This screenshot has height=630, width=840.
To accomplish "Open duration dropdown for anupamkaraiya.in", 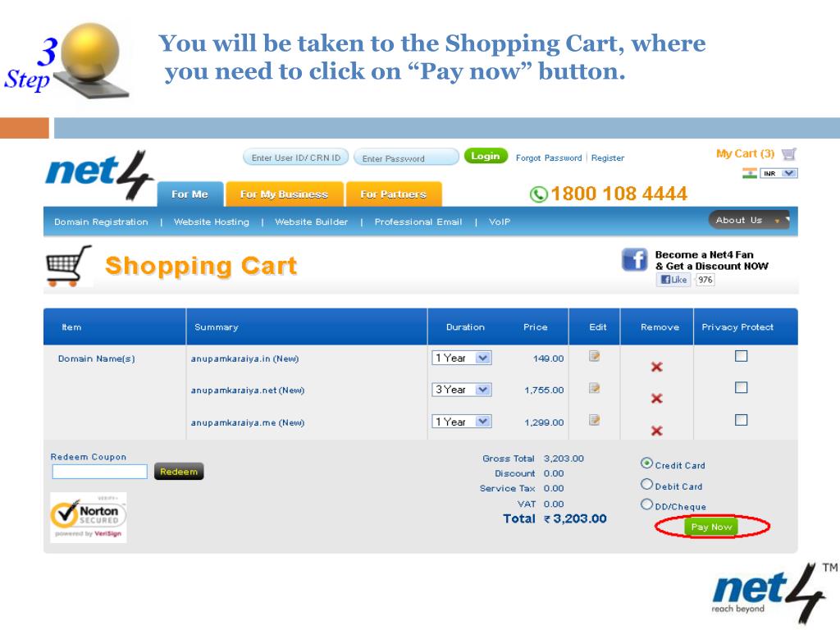I will (462, 358).
